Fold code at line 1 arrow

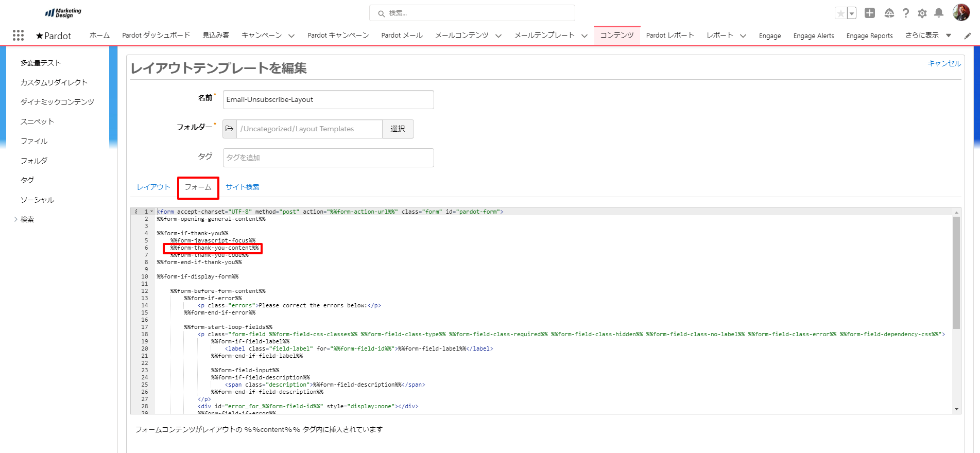(x=152, y=212)
